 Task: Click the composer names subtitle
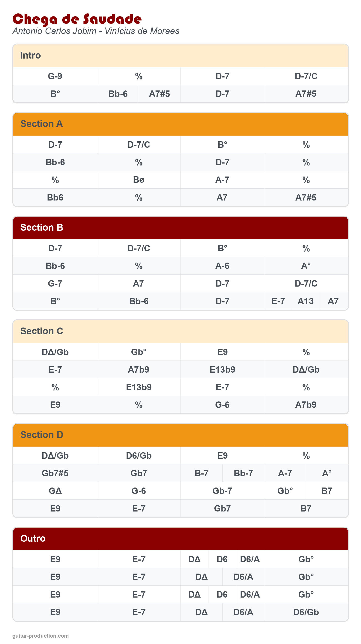point(96,31)
